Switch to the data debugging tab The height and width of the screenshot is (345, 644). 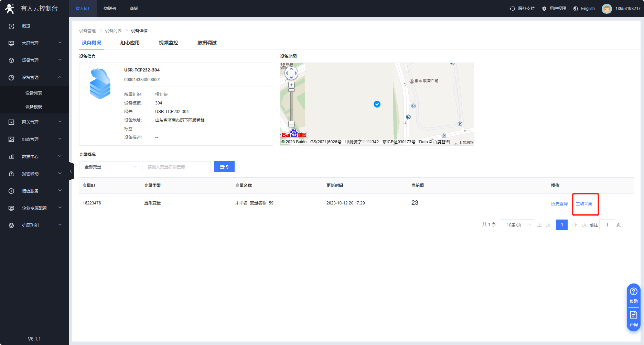207,43
